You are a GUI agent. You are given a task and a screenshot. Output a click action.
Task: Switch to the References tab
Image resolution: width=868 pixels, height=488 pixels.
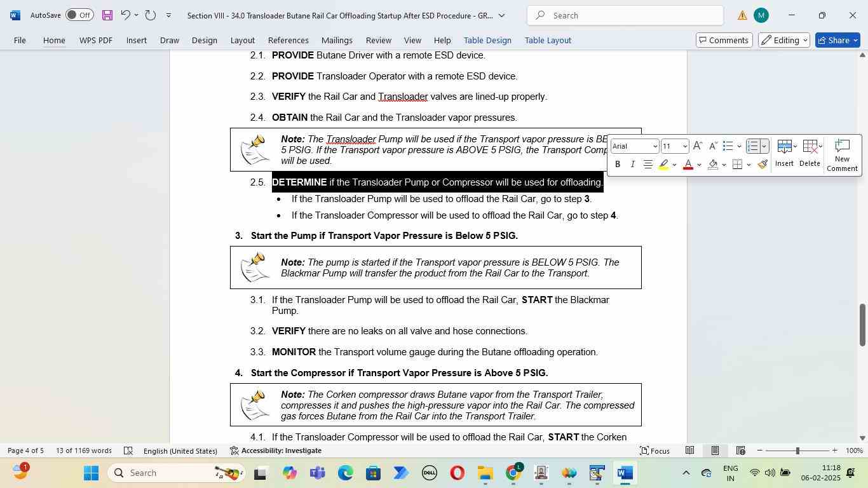(288, 40)
